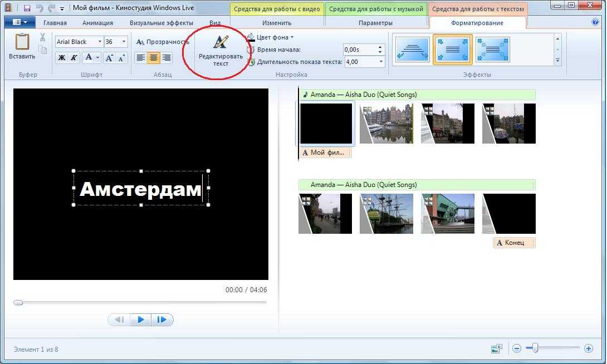The height and width of the screenshot is (364, 607).
Task: Select the Форматирование tab
Action: coord(477,23)
